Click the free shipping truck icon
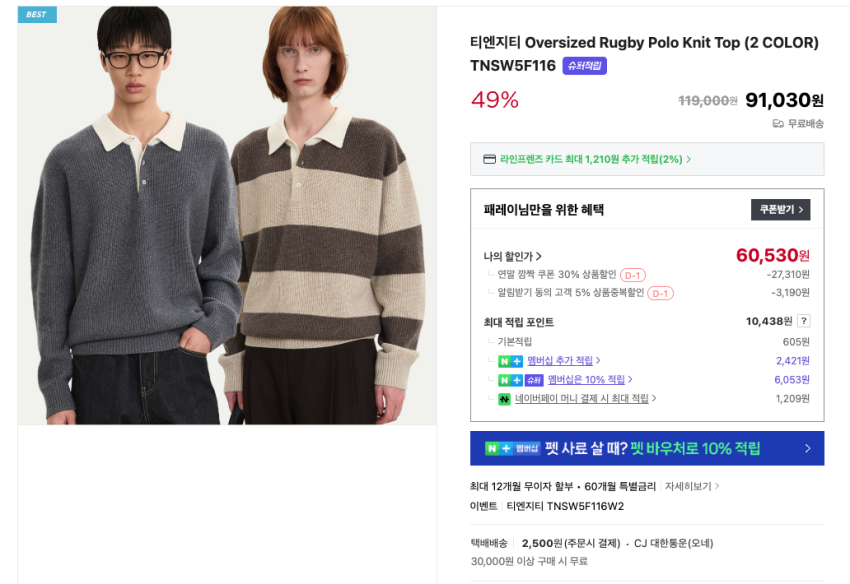The height and width of the screenshot is (584, 850). [x=778, y=124]
